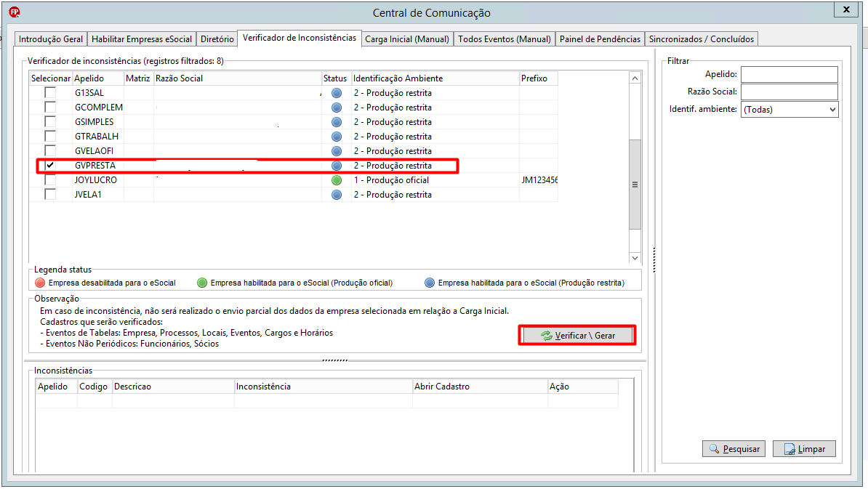This screenshot has width=868, height=489.
Task: Select the JVELA1 checkbox
Action: pos(50,194)
